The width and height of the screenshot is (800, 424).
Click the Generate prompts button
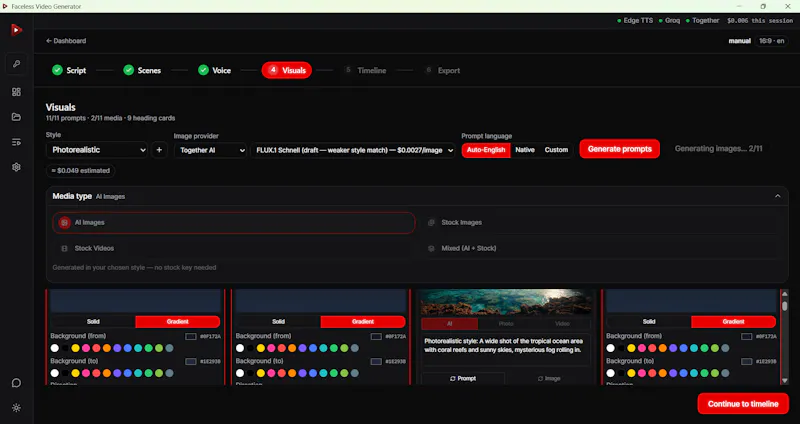point(619,149)
